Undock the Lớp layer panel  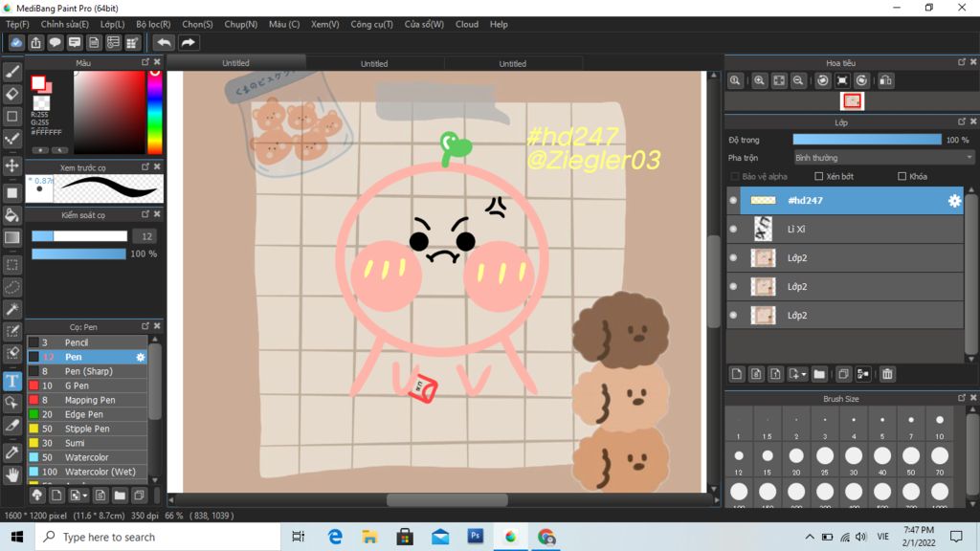(961, 121)
